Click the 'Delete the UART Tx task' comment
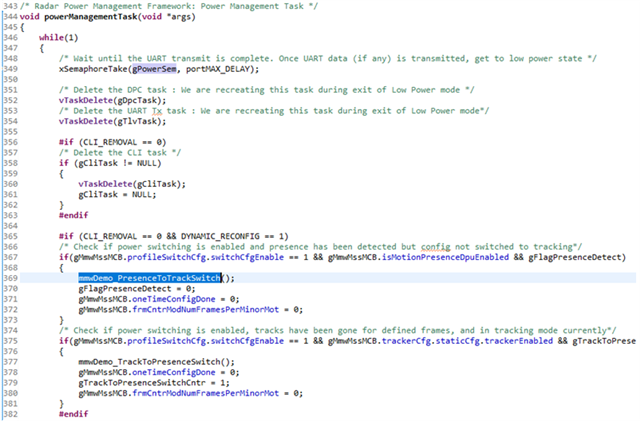The width and height of the screenshot is (640, 421). point(274,111)
